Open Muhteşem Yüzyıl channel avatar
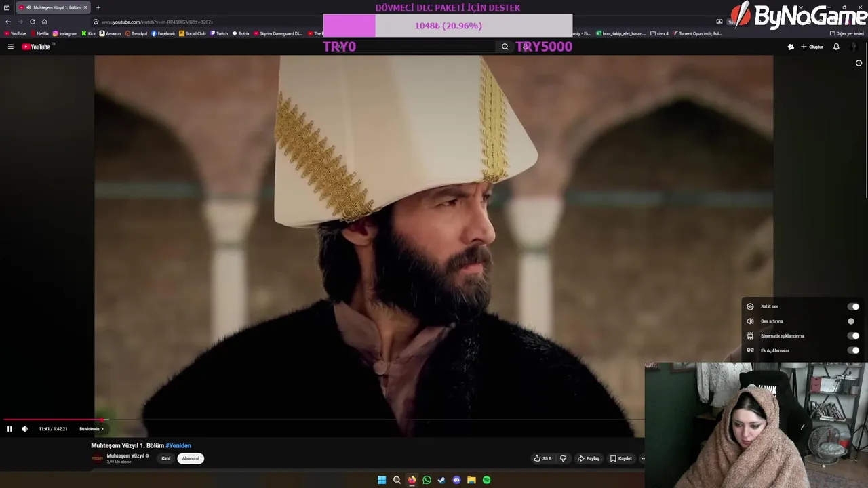The width and height of the screenshot is (868, 488). click(98, 458)
